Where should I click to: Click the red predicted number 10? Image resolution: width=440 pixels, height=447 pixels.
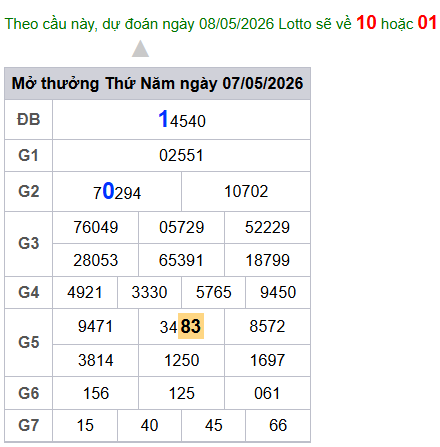[x=366, y=23]
